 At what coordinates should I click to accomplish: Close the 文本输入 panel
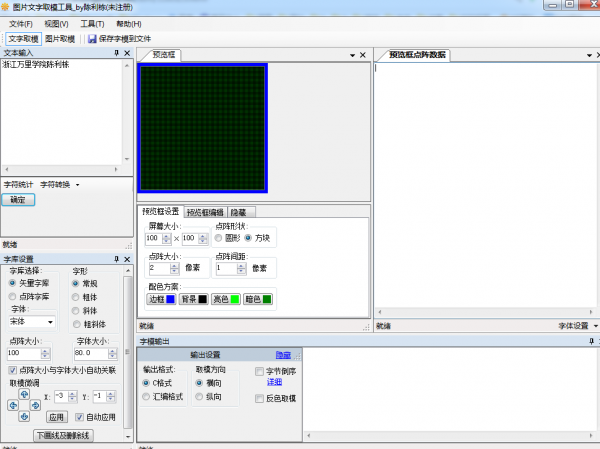click(x=127, y=53)
